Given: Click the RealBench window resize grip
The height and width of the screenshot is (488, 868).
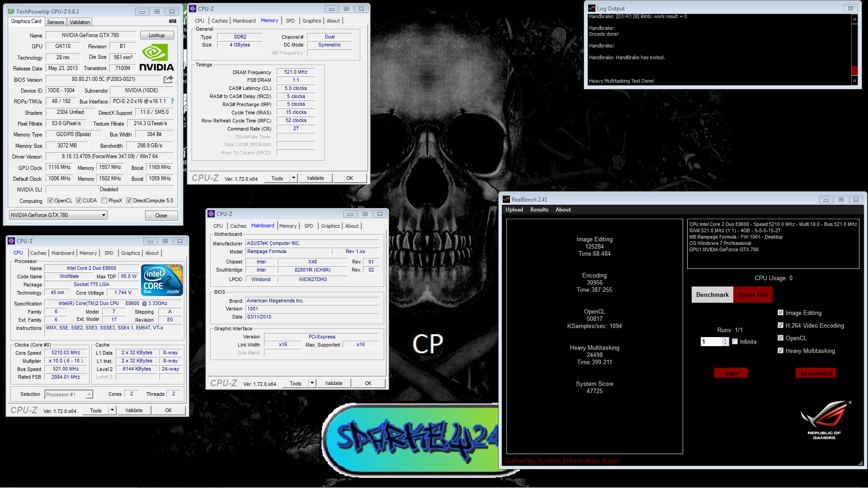Looking at the screenshot, I should [x=861, y=463].
